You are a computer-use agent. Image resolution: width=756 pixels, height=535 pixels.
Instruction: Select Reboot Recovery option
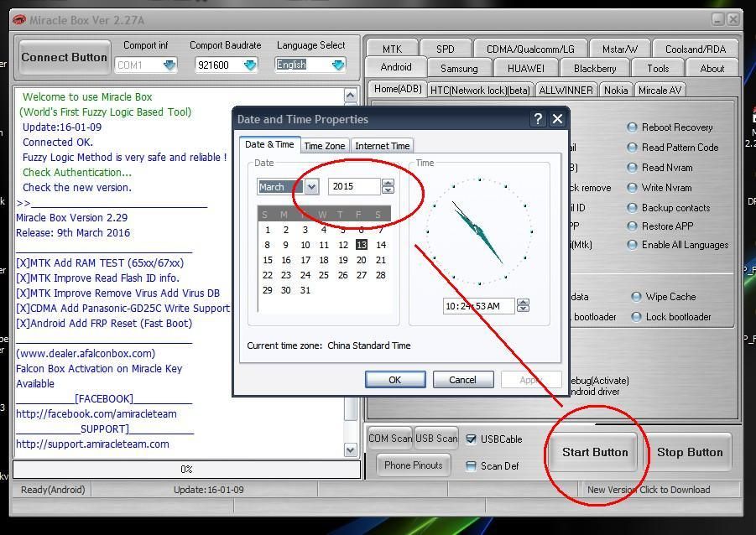click(x=670, y=127)
